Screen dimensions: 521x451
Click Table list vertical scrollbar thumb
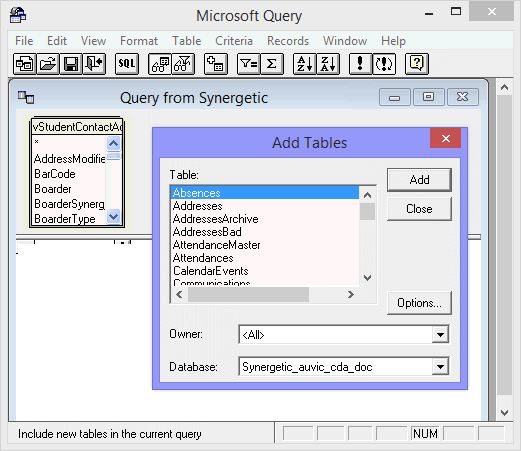pyautogui.click(x=367, y=211)
